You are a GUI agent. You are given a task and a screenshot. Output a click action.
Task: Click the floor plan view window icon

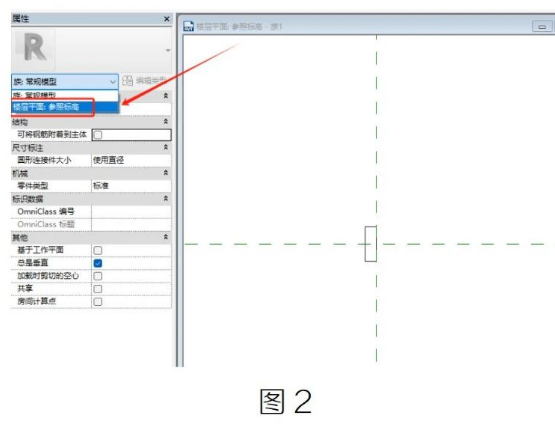point(189,26)
